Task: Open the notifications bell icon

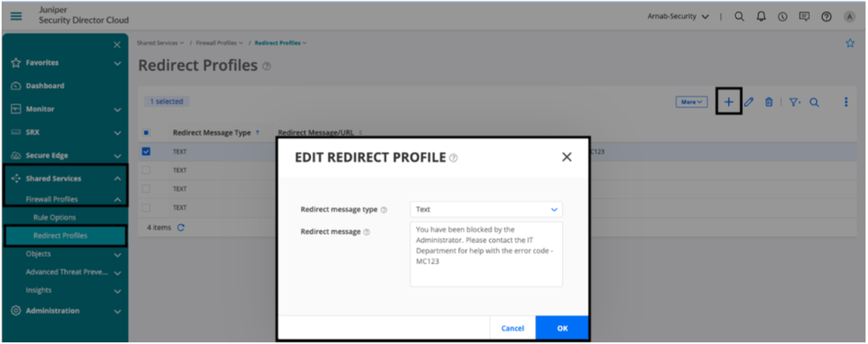Action: pyautogui.click(x=763, y=16)
